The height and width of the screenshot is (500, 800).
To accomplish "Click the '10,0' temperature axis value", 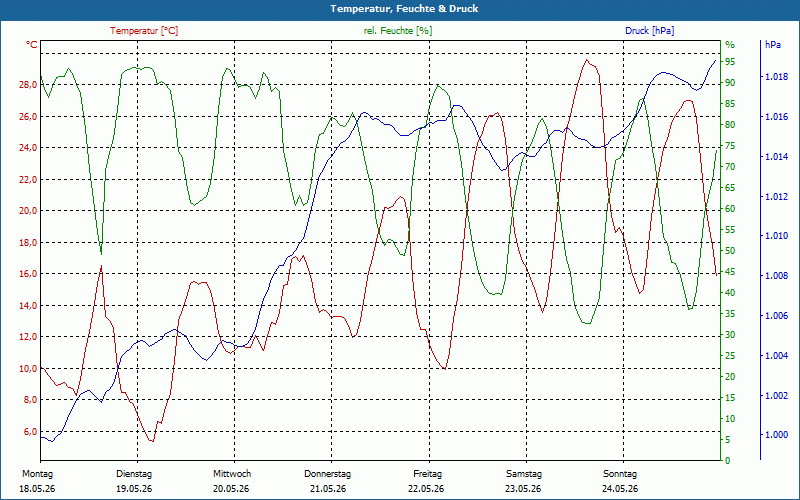I will (28, 368).
